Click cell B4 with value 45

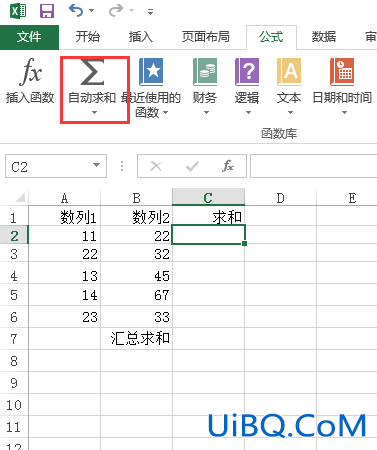[136, 274]
